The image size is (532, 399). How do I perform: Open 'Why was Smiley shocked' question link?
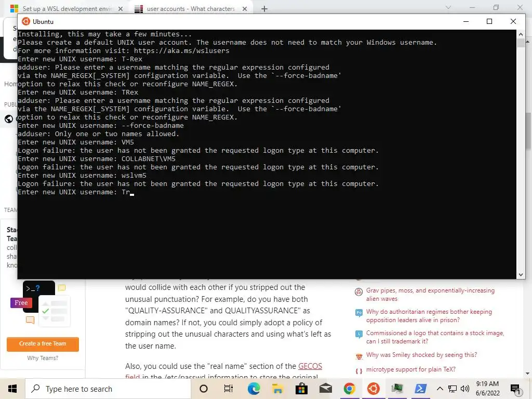tap(421, 355)
